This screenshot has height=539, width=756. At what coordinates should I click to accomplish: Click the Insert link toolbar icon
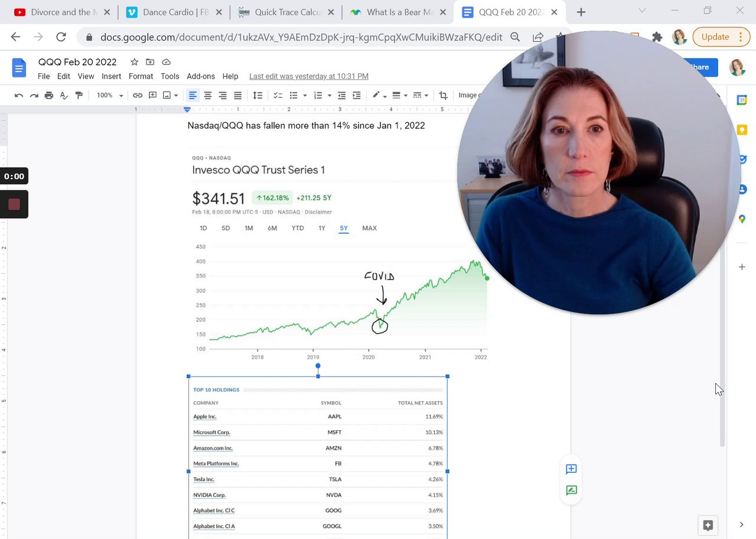pyautogui.click(x=138, y=95)
